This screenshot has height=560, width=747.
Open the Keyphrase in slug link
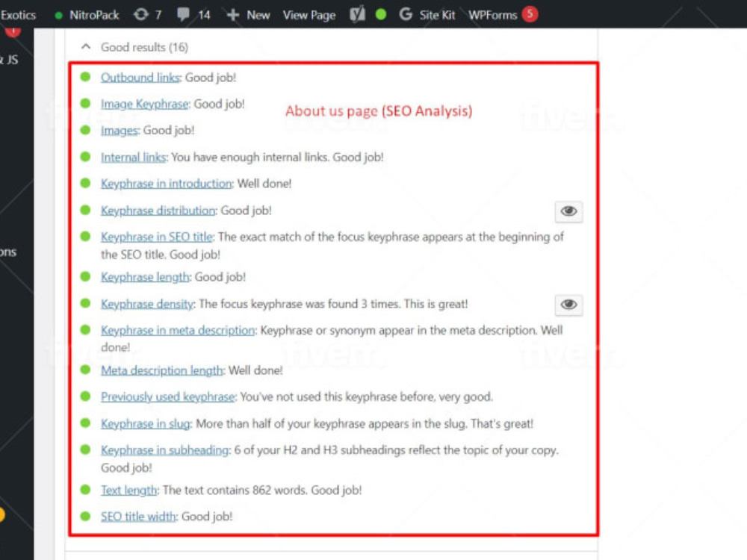coord(146,423)
